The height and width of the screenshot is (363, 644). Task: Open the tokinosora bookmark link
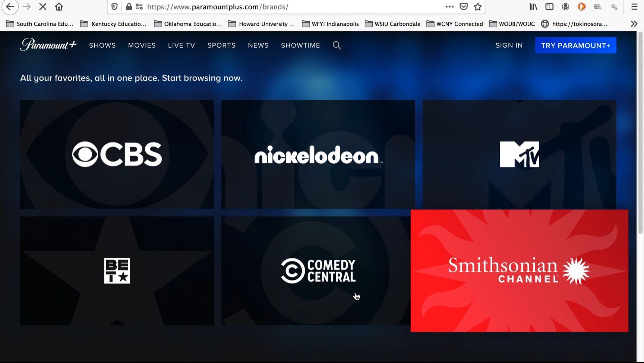[x=574, y=24]
